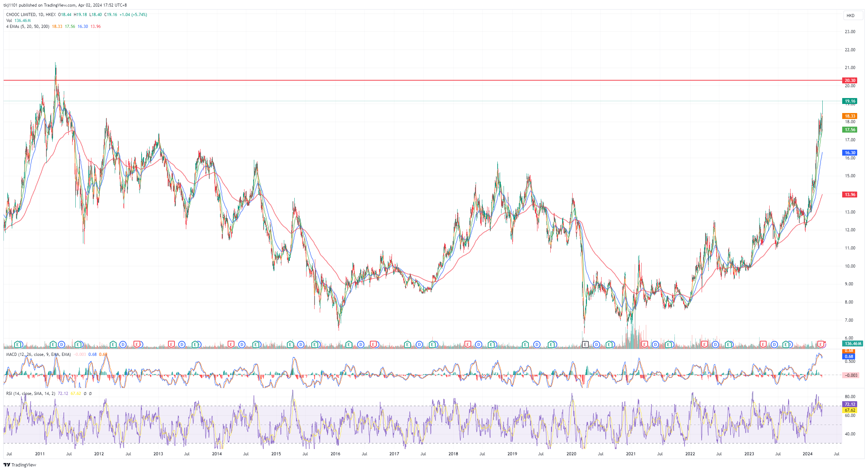Click the orange 18.33 EMA label

tap(850, 116)
